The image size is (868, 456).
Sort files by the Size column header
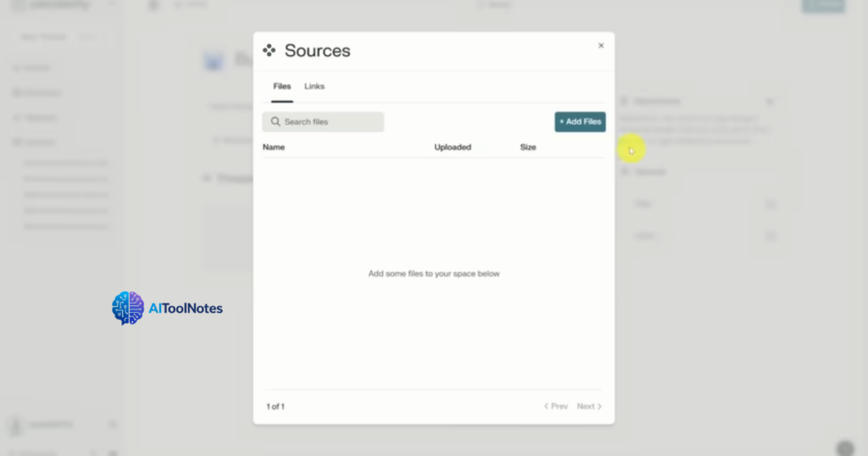pyautogui.click(x=528, y=147)
